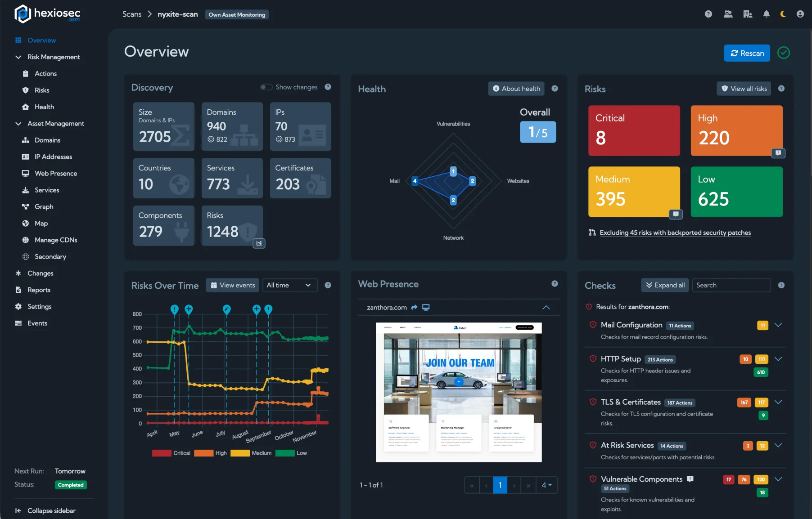Click the help question mark icon in header
This screenshot has height=519, width=812.
pyautogui.click(x=708, y=14)
